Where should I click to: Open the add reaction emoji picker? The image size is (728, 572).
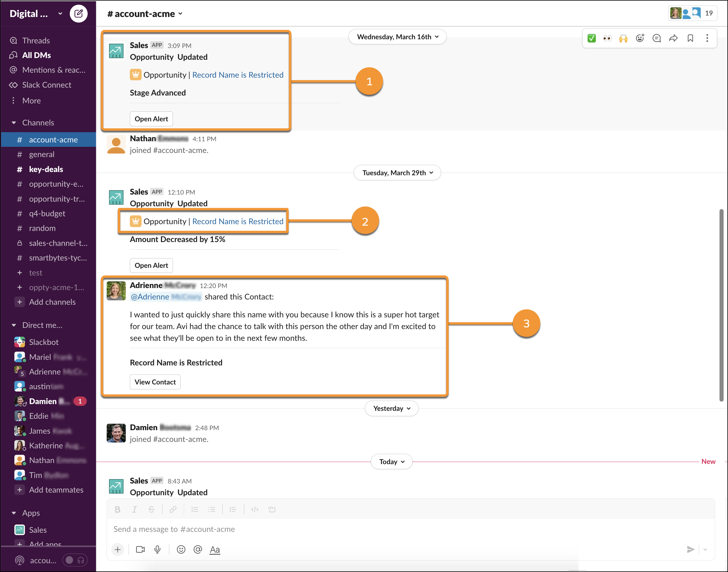pyautogui.click(x=640, y=38)
